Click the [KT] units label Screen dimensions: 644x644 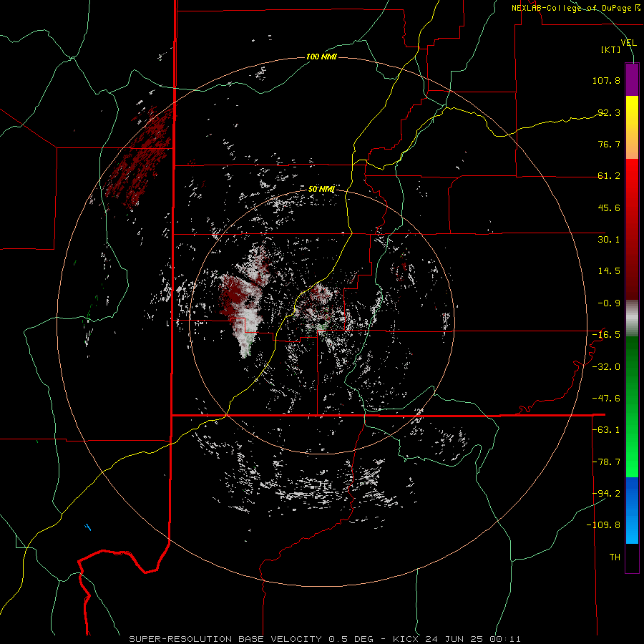611,49
